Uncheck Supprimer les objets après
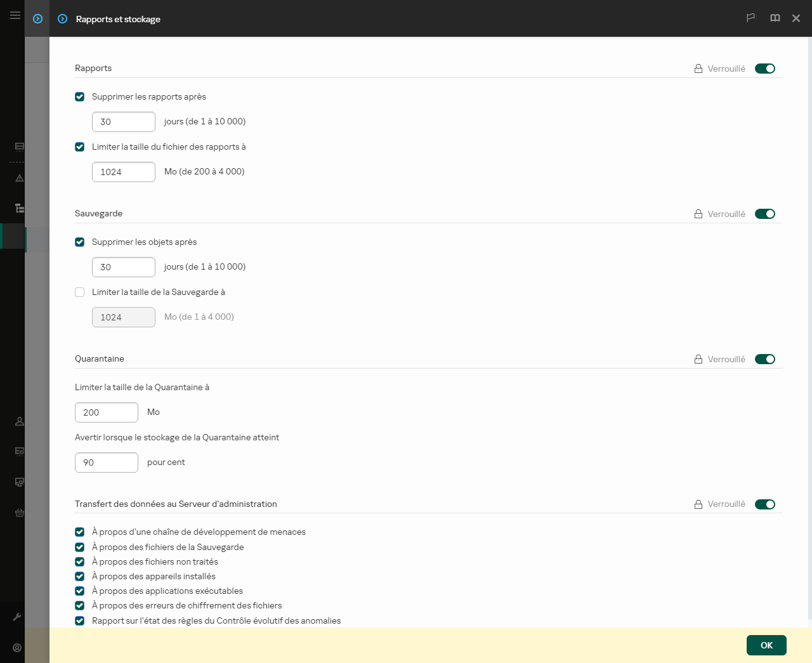812x663 pixels. [80, 242]
